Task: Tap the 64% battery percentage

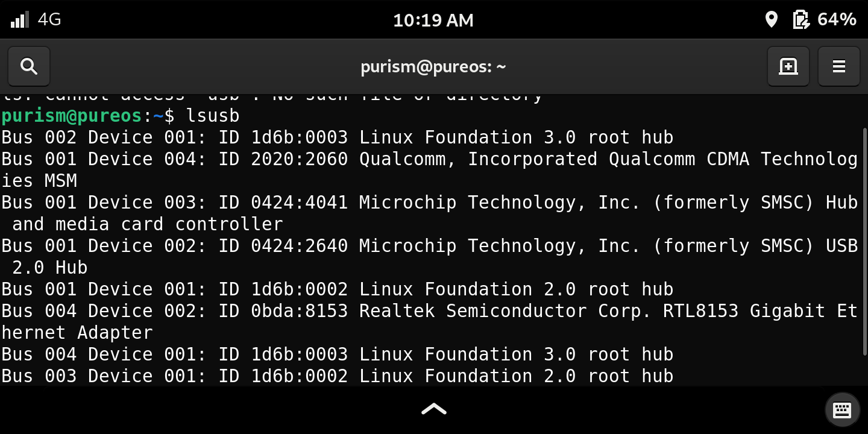Action: pyautogui.click(x=837, y=20)
